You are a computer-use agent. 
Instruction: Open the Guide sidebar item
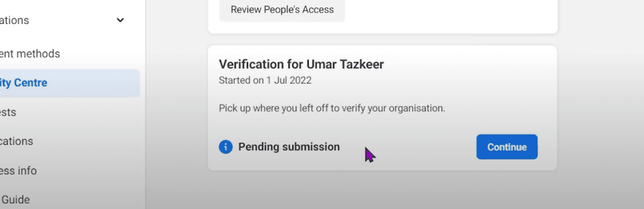pos(15,200)
